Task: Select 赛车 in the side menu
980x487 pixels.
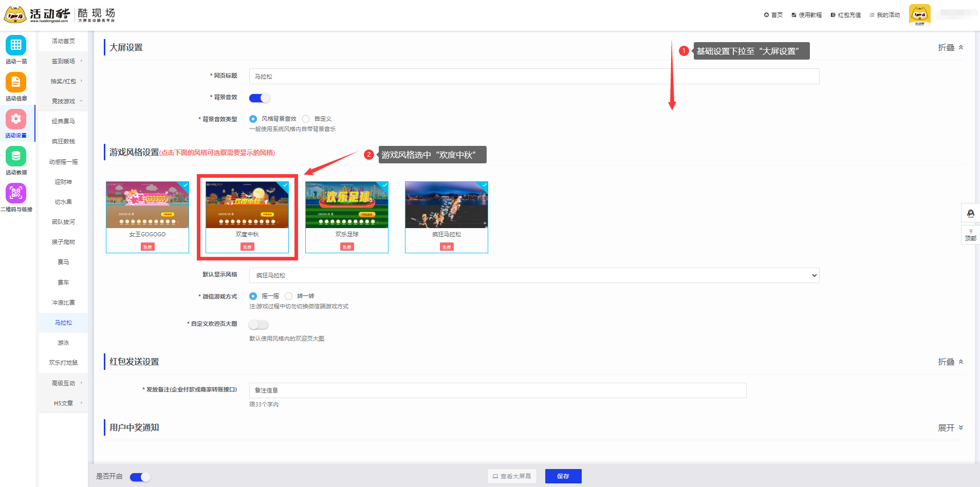Action: (x=63, y=283)
